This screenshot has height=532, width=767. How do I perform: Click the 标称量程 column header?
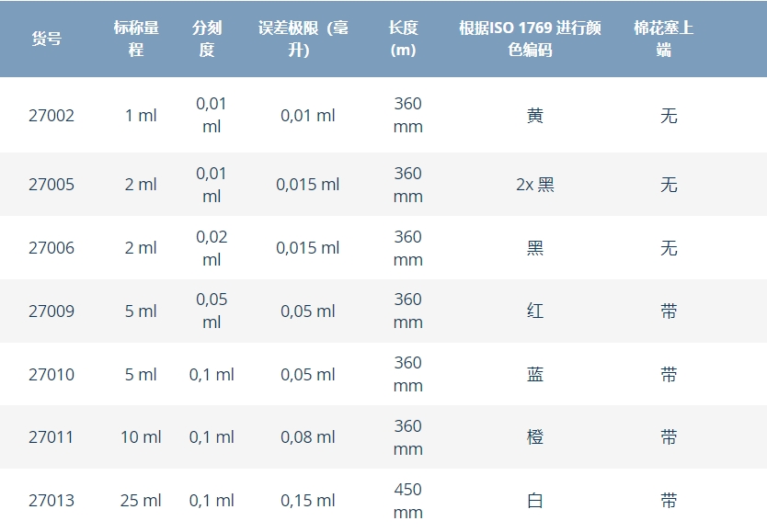pyautogui.click(x=136, y=39)
